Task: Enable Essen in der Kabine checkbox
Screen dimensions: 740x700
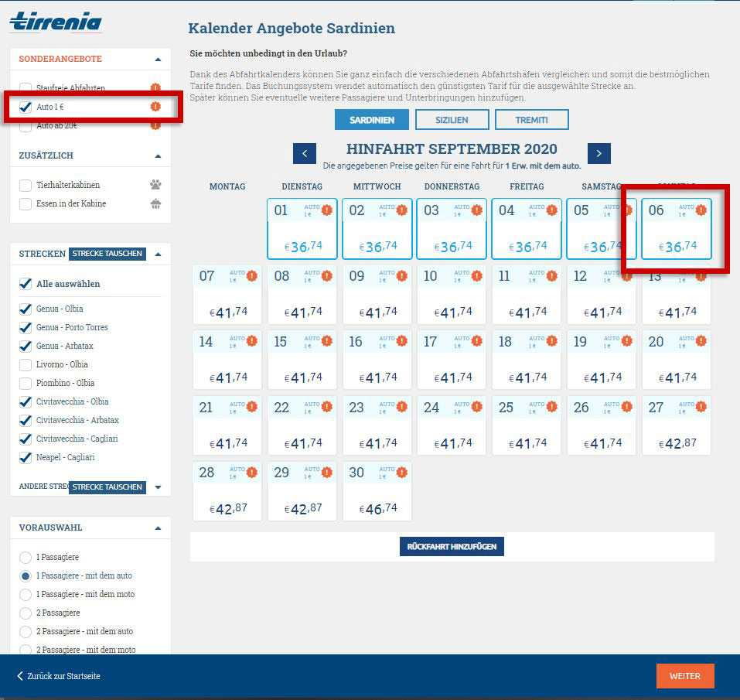Action: point(26,204)
